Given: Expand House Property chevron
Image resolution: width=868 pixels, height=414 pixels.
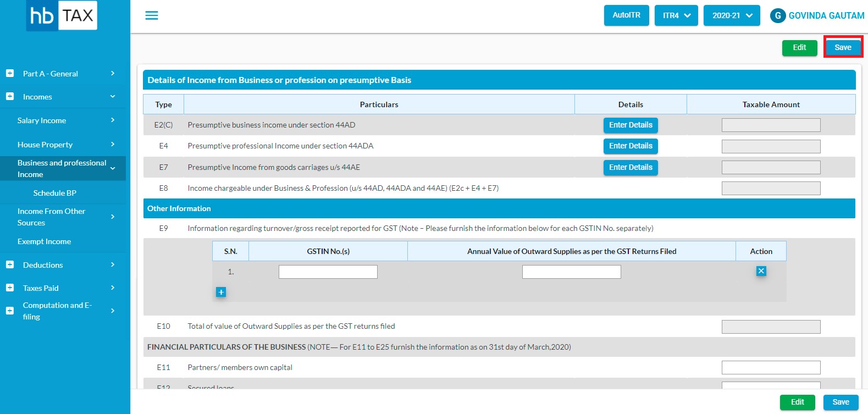Looking at the screenshot, I should 113,144.
